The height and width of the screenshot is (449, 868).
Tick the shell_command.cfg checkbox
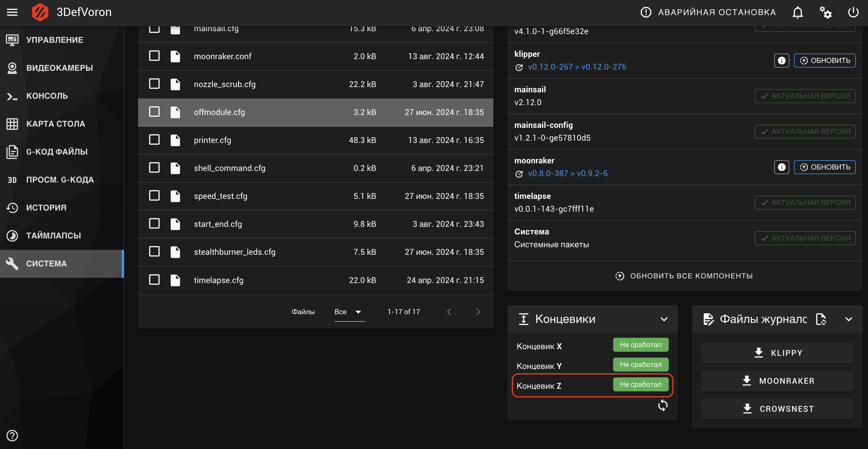(x=154, y=168)
